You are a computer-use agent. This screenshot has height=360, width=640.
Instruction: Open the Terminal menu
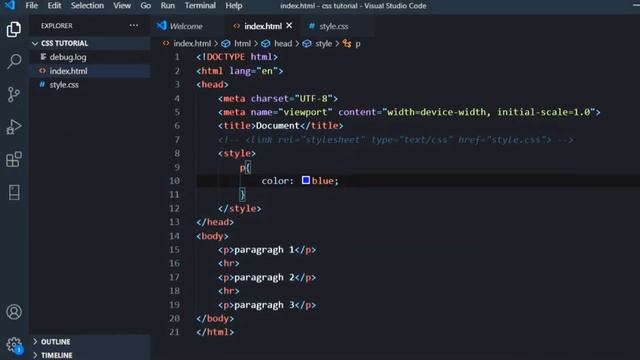pos(200,6)
